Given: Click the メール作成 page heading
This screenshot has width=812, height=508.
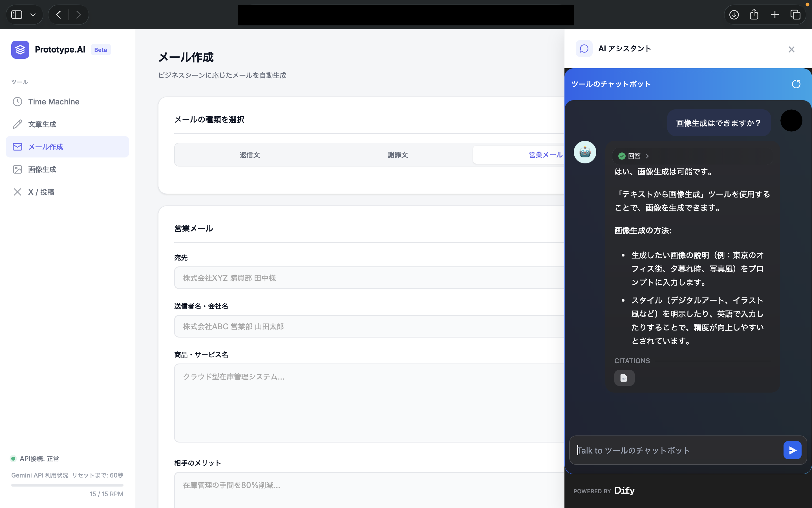Looking at the screenshot, I should [x=186, y=57].
